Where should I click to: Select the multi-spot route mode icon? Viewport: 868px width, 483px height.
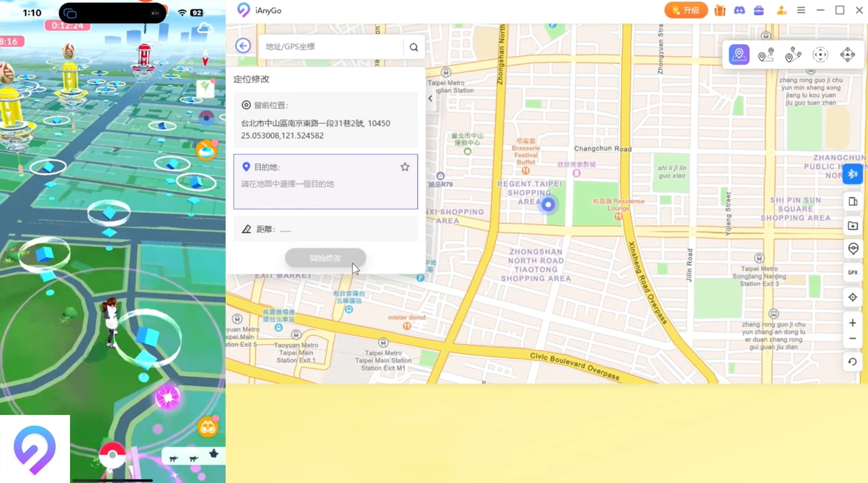coord(793,55)
